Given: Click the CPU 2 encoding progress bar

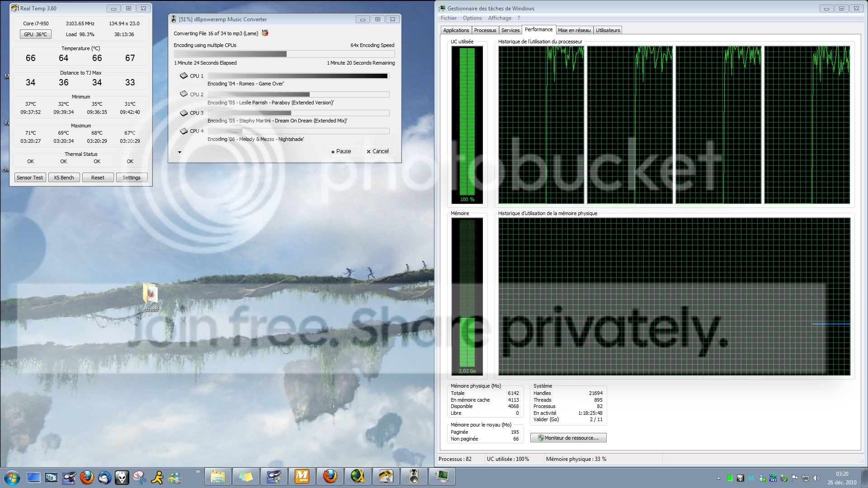Looking at the screenshot, I should (x=298, y=94).
